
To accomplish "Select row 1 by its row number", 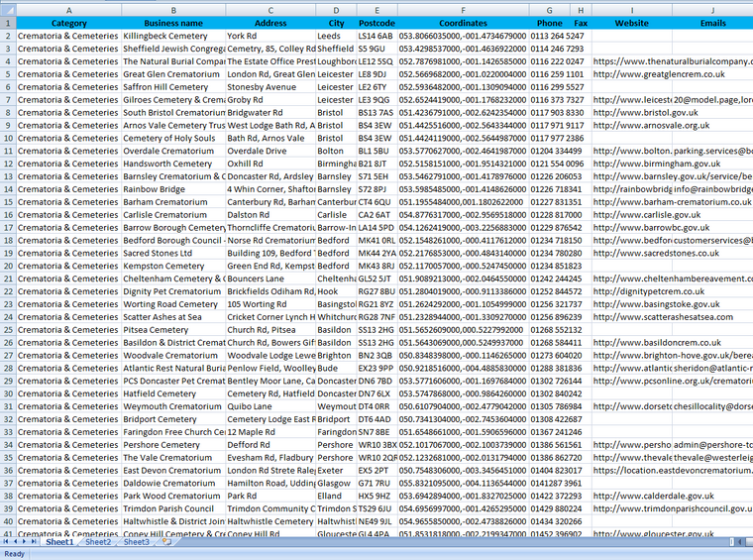I will coord(8,23).
